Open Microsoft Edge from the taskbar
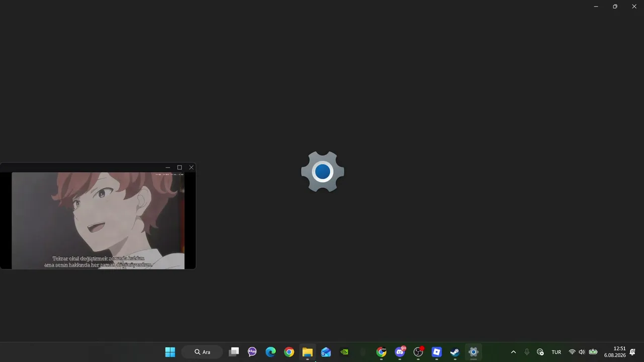This screenshot has height=362, width=644. click(271, 352)
